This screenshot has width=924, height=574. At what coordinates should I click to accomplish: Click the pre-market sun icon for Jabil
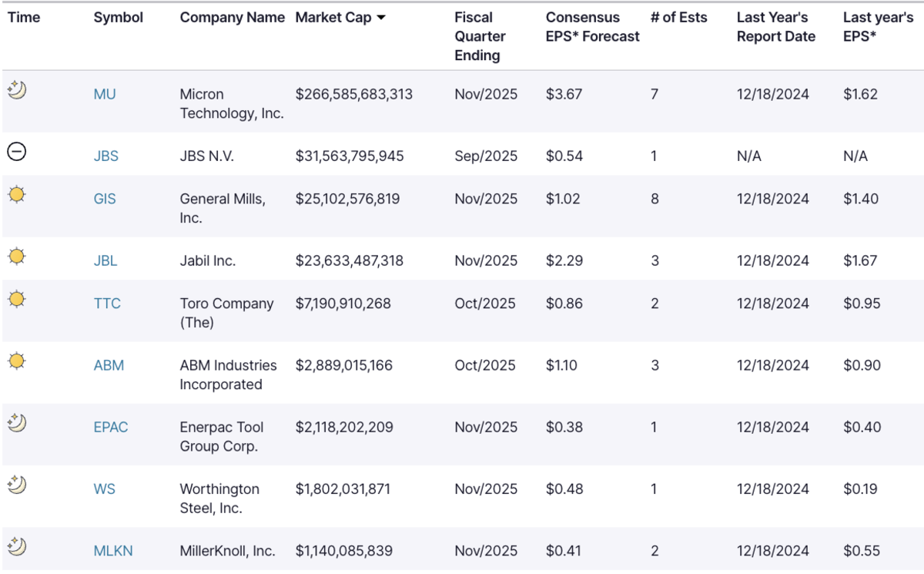[x=17, y=256]
